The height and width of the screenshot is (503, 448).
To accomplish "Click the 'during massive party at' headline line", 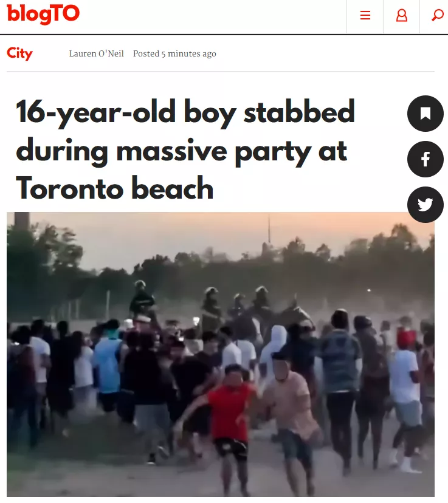I will [181, 151].
